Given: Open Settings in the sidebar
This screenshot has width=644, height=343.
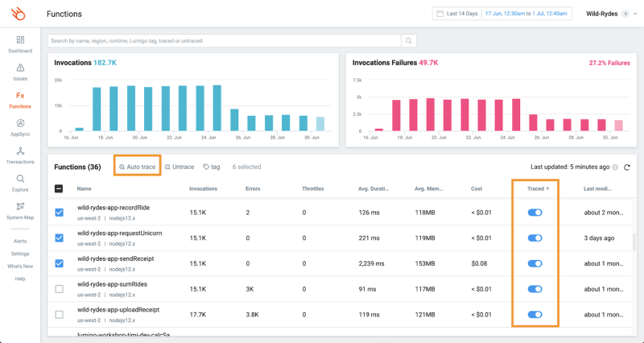Looking at the screenshot, I should tap(20, 254).
